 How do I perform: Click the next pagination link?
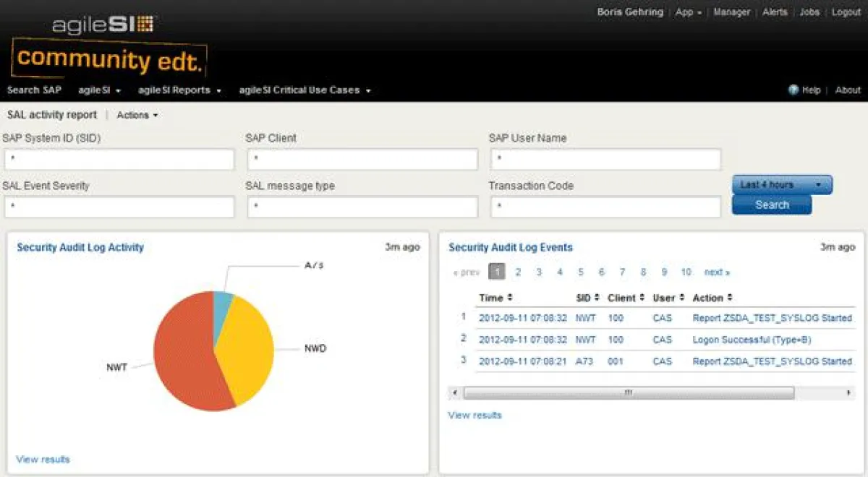click(x=715, y=272)
